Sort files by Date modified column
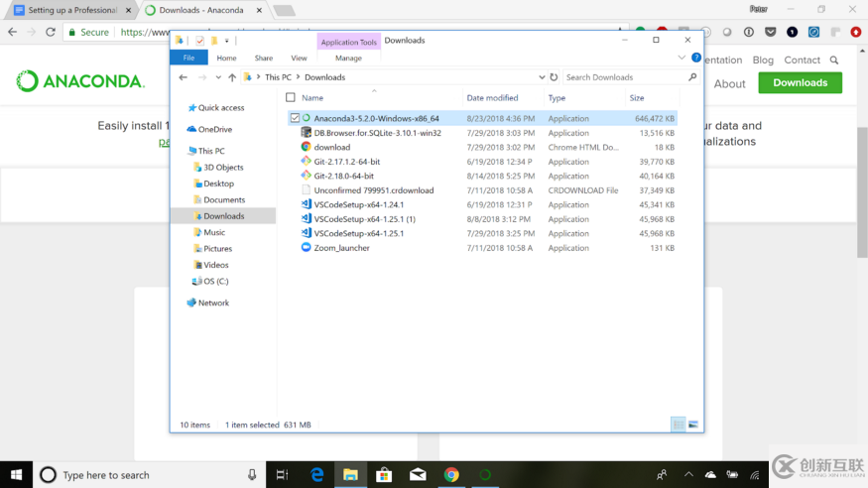 coord(492,98)
